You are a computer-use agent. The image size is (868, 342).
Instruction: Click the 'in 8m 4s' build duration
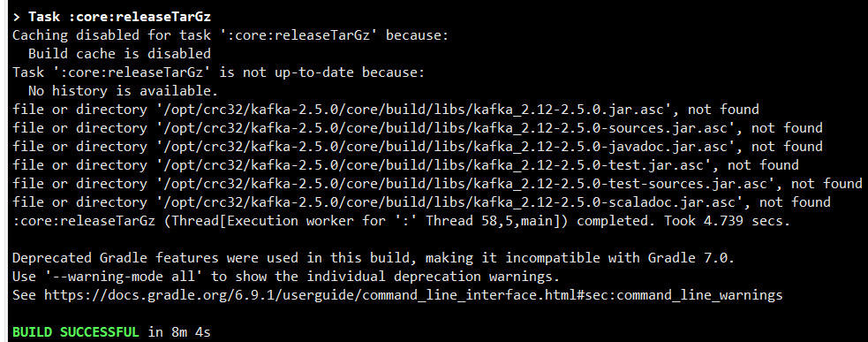[x=179, y=332]
